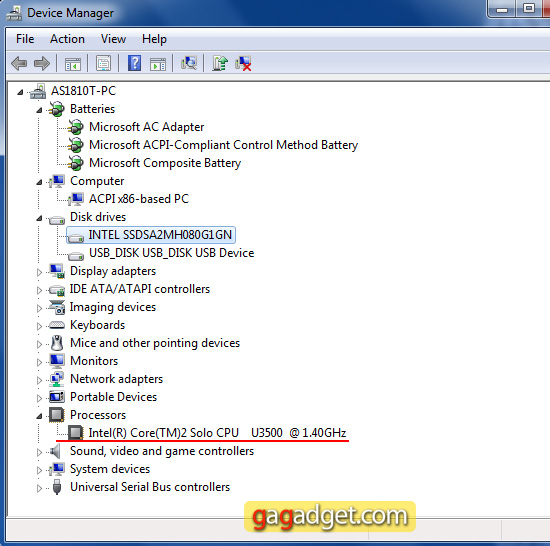Expand the IDE ATA/ATAPI controllers node
Viewport: 550px width, 546px height.
tap(39, 290)
